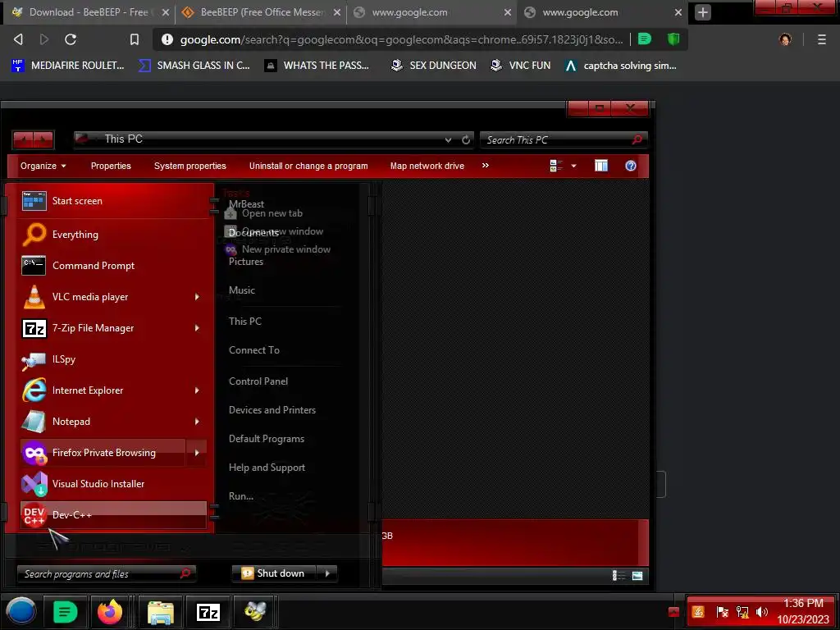Open Default Programs
840x630 pixels.
tap(267, 439)
